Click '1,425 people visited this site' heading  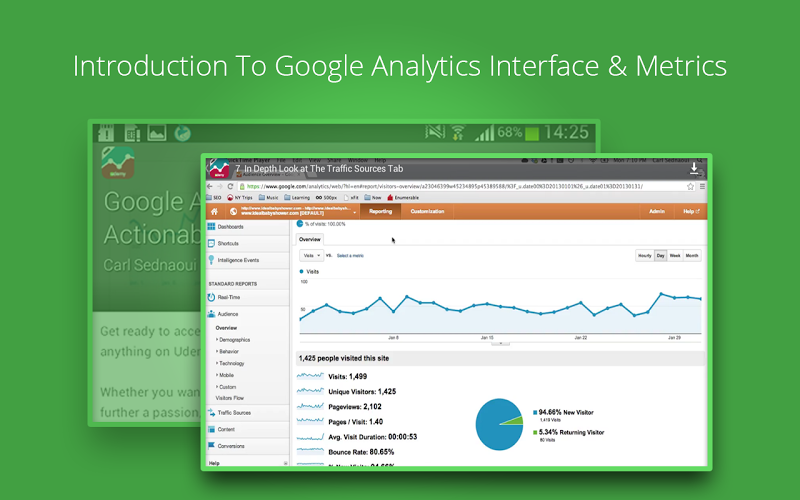pyautogui.click(x=344, y=358)
